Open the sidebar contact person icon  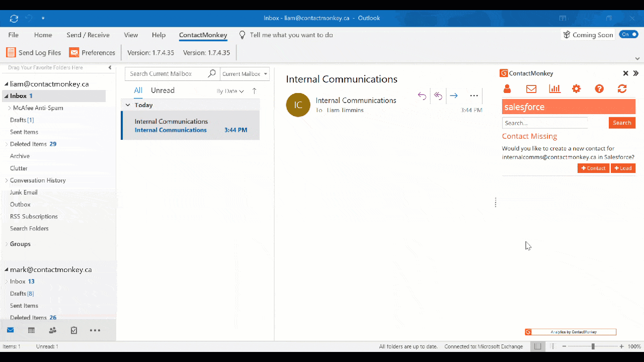[x=507, y=89]
